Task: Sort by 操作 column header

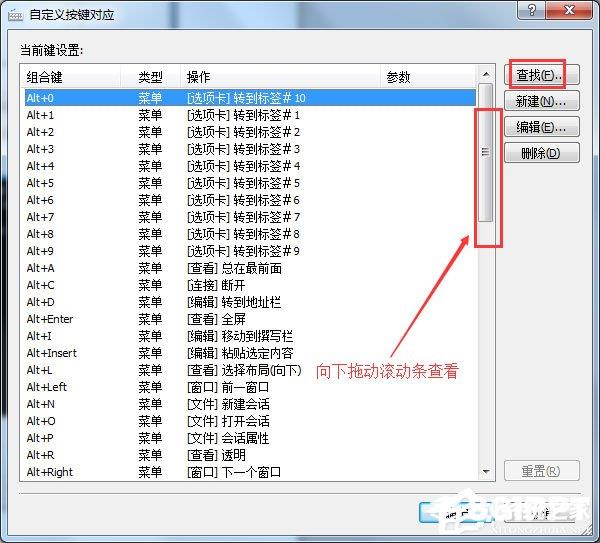Action: [x=280, y=77]
